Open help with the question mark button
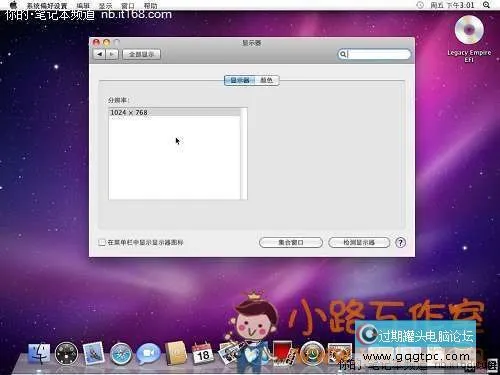 pos(401,243)
